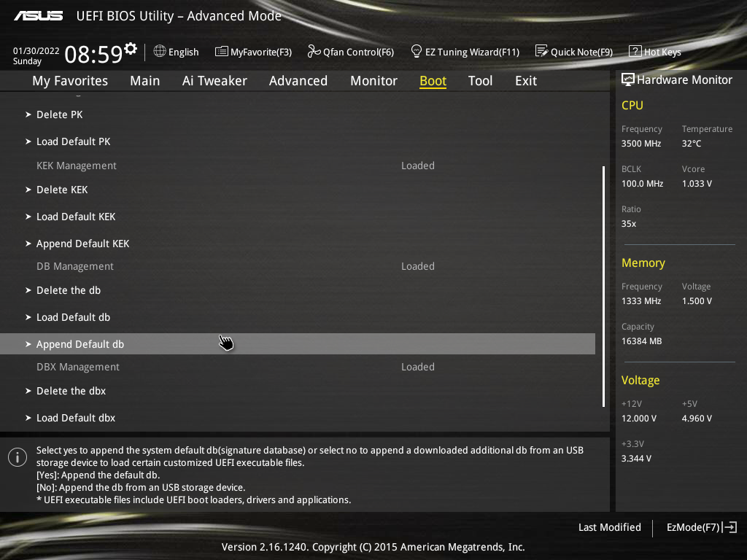Click the KEK Management label
747x560 pixels.
pyautogui.click(x=76, y=166)
